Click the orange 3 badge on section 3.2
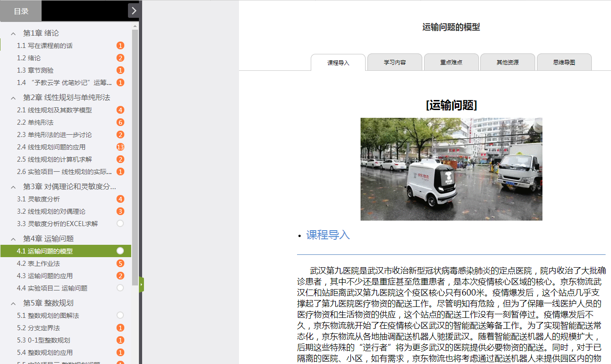611x364 pixels. point(120,211)
